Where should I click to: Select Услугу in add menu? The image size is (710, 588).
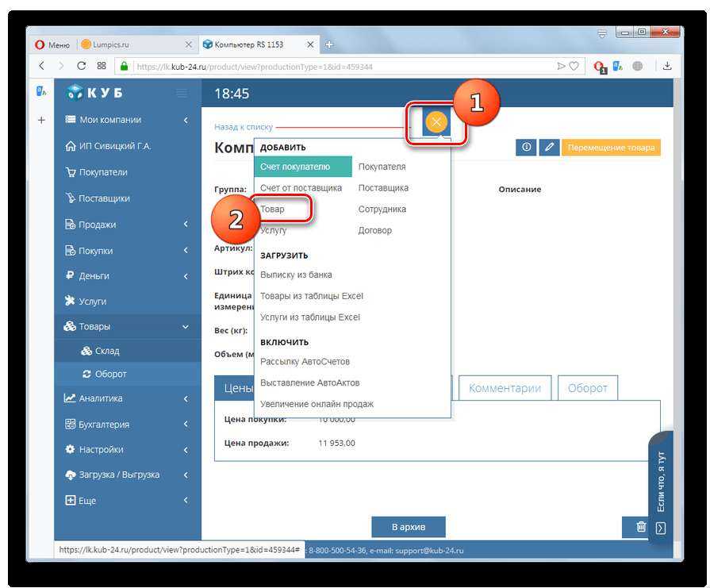click(x=273, y=230)
